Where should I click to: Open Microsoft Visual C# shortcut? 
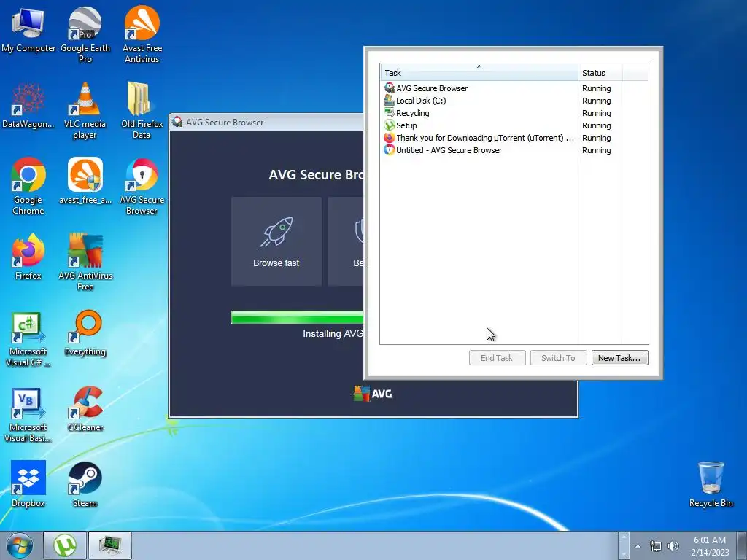click(28, 339)
